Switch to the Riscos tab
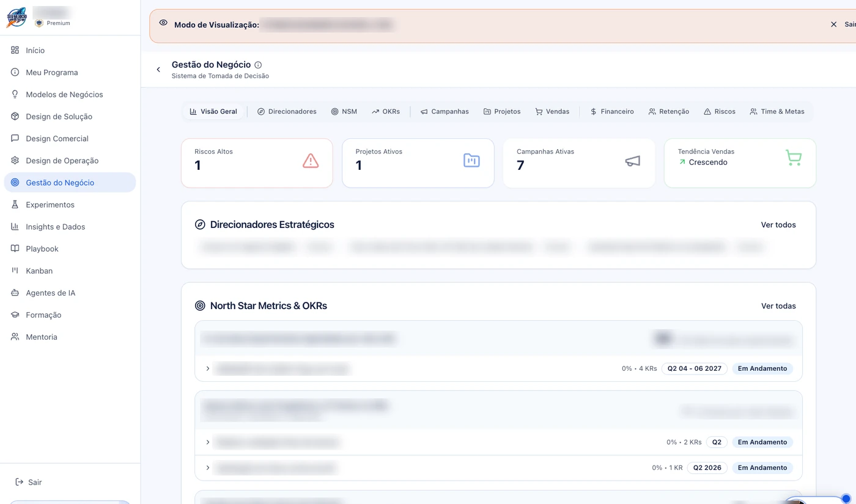856x504 pixels. (720, 112)
